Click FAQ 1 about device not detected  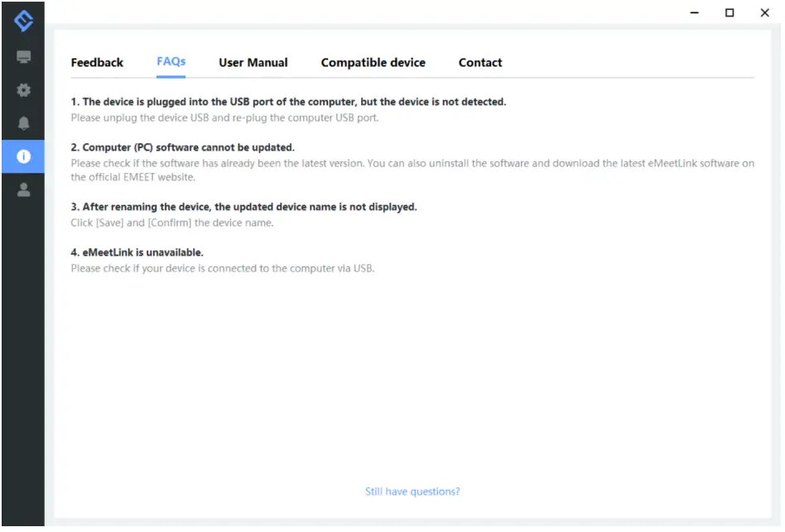coord(288,102)
